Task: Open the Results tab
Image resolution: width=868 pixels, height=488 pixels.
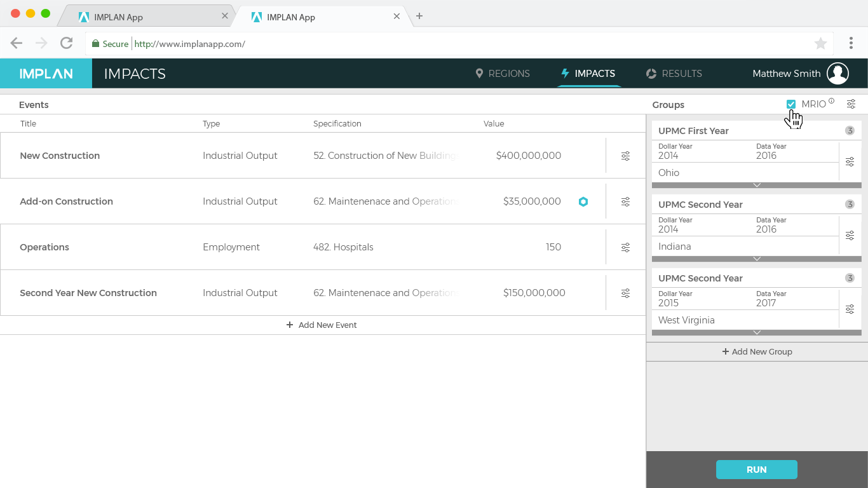Action: tap(674, 74)
